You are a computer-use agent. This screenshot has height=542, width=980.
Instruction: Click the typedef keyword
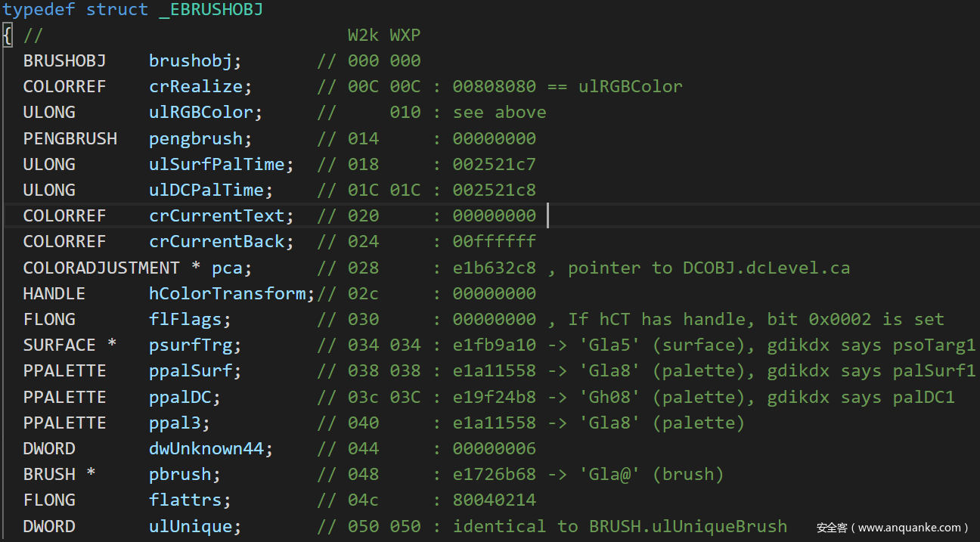(38, 10)
